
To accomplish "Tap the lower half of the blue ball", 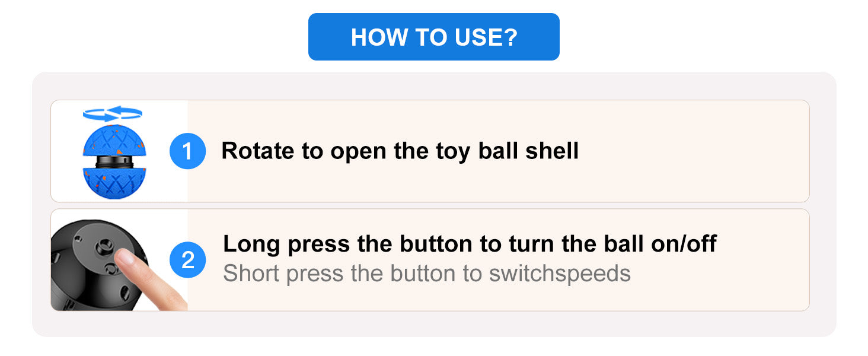I will 113,183.
